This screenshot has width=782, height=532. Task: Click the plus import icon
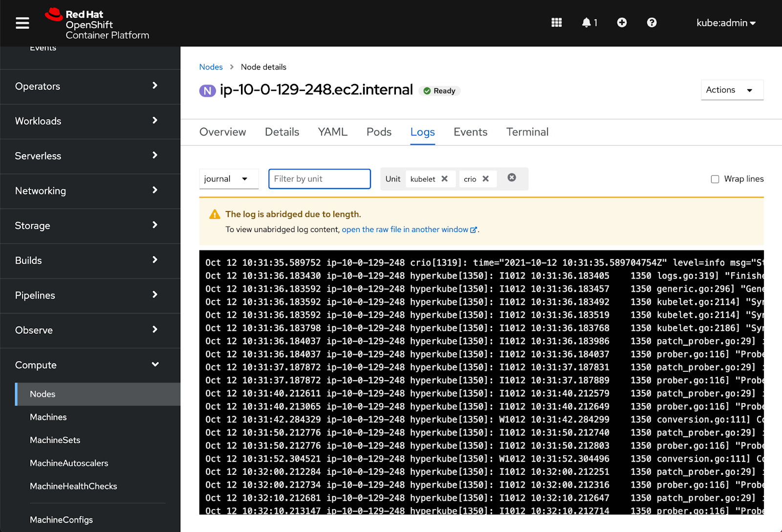pos(622,23)
